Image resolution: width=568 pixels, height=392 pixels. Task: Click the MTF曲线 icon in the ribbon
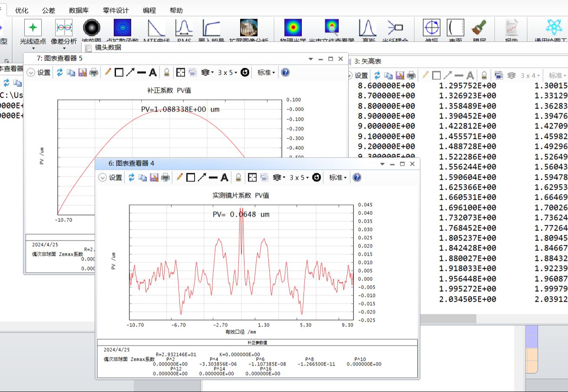point(156,28)
